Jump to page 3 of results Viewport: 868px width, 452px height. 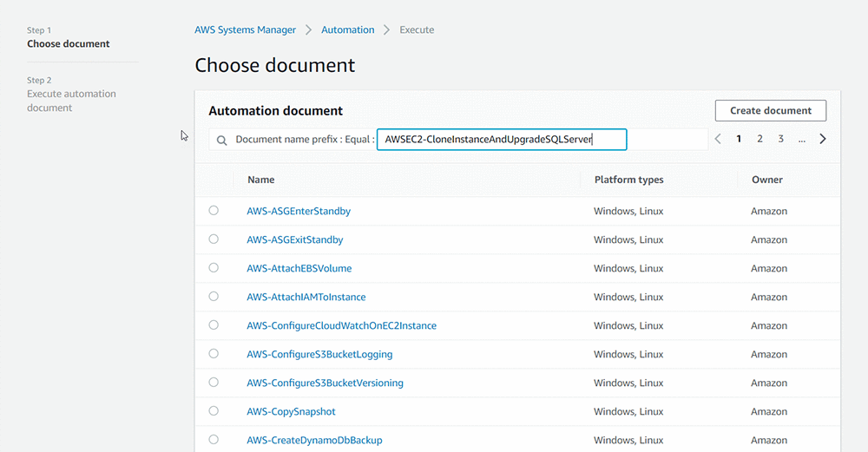tap(780, 139)
